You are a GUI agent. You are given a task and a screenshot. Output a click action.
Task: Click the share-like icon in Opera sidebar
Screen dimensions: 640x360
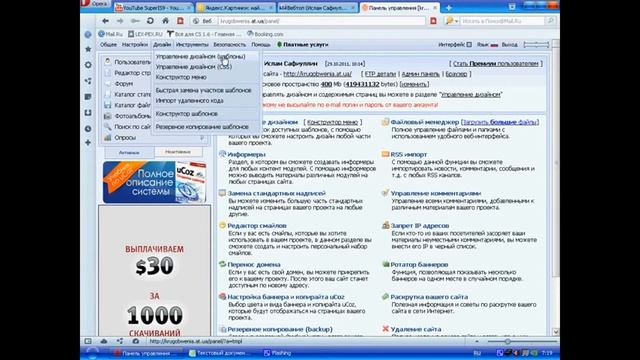88,81
